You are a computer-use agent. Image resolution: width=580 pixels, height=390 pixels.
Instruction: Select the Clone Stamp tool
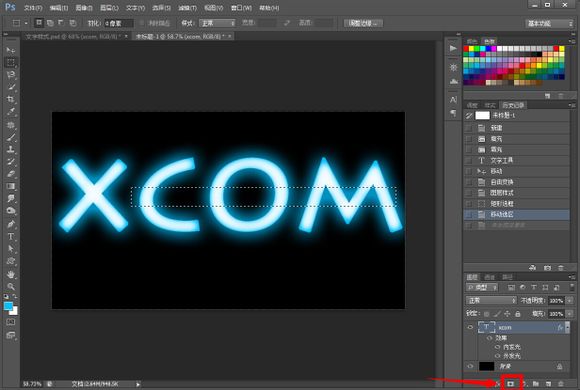click(11, 149)
